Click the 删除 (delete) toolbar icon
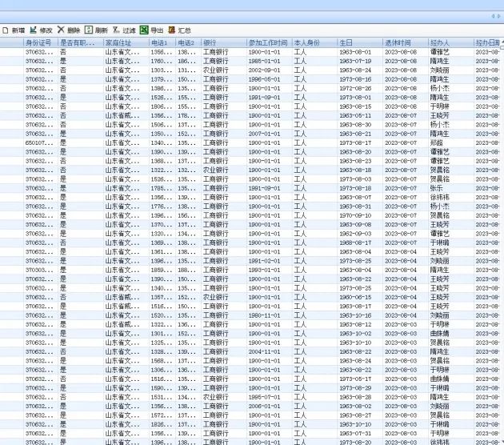This screenshot has height=445, width=504. click(61, 30)
